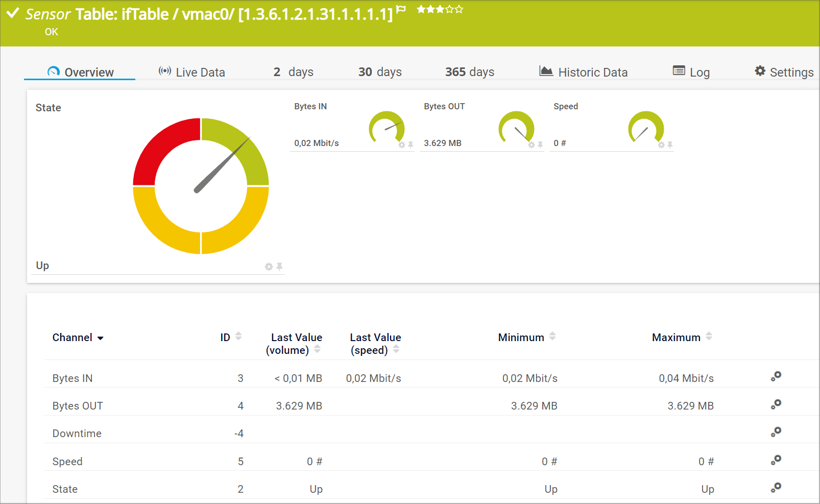Click the OK status in header
Screen dimensions: 820x504
coord(52,32)
